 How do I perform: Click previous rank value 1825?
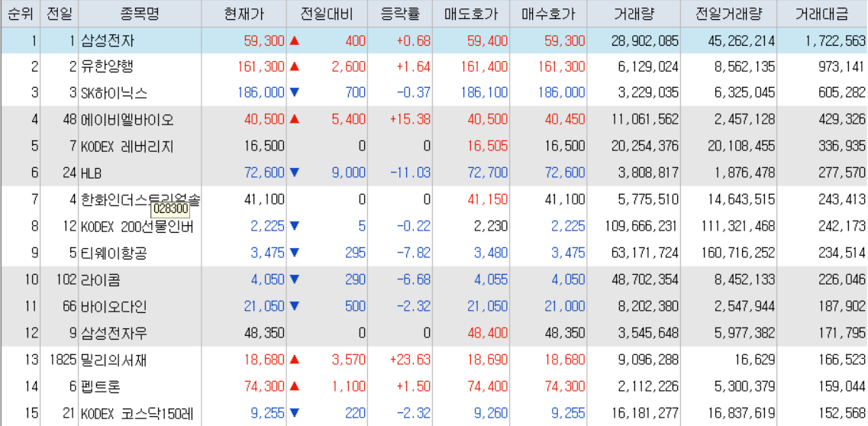pyautogui.click(x=62, y=360)
